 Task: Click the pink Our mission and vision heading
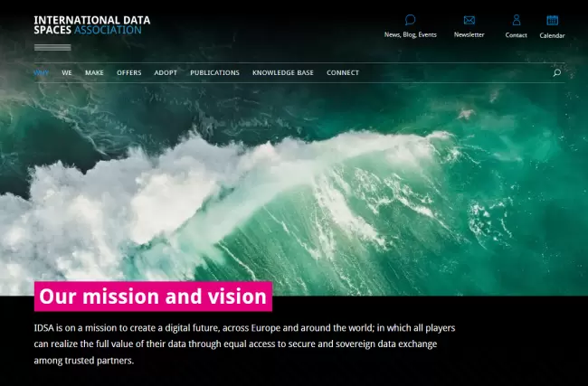[x=153, y=297]
